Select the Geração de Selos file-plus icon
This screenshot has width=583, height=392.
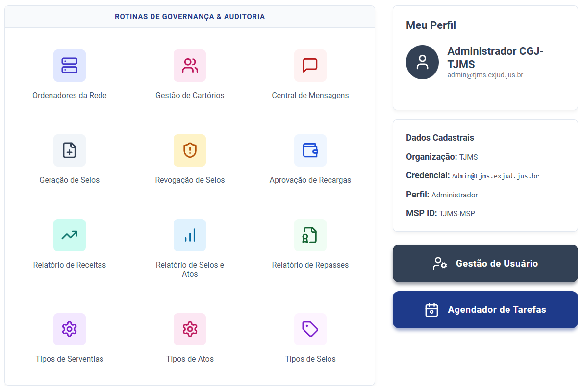tap(70, 150)
